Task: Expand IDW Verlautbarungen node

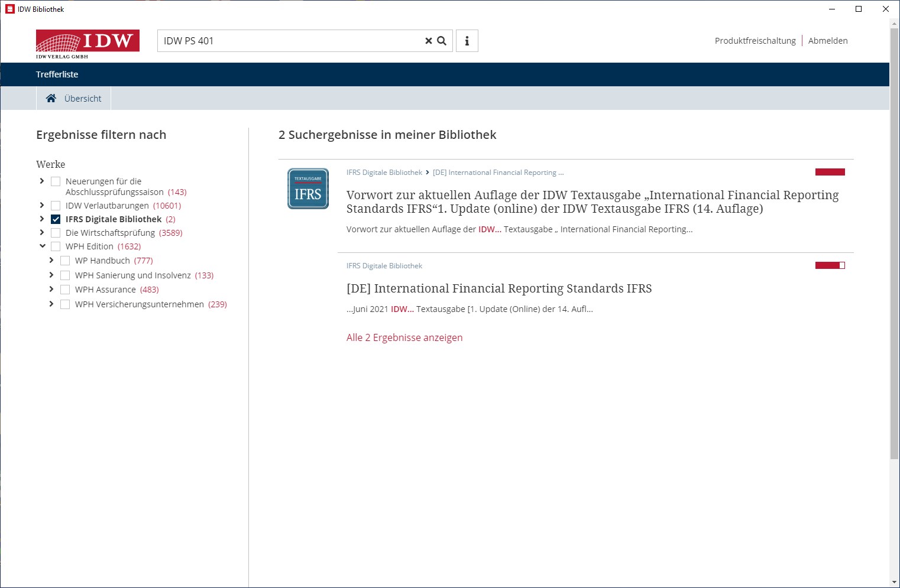Action: 42,205
